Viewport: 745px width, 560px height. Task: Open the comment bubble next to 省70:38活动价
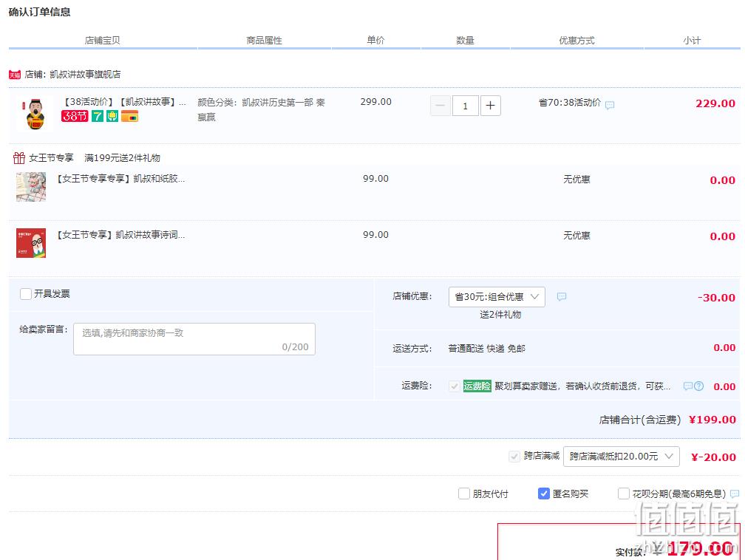[x=610, y=105]
